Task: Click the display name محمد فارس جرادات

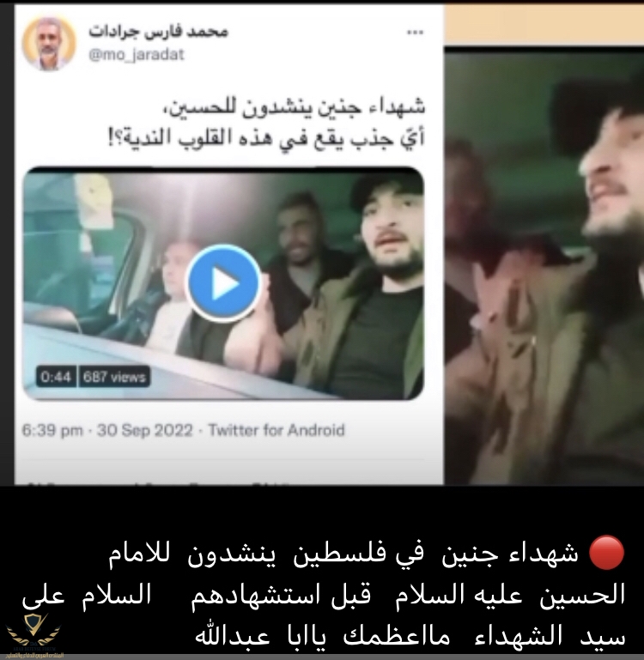Action: (158, 32)
